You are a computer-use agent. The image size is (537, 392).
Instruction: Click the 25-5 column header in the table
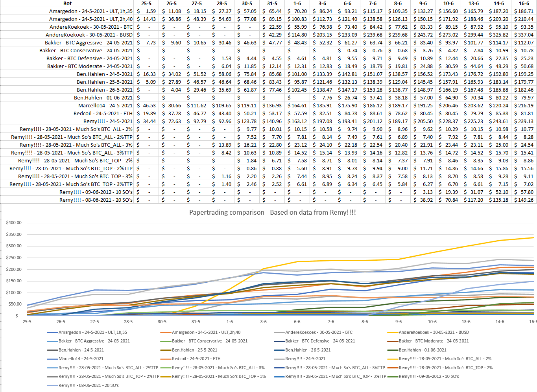tap(146, 4)
